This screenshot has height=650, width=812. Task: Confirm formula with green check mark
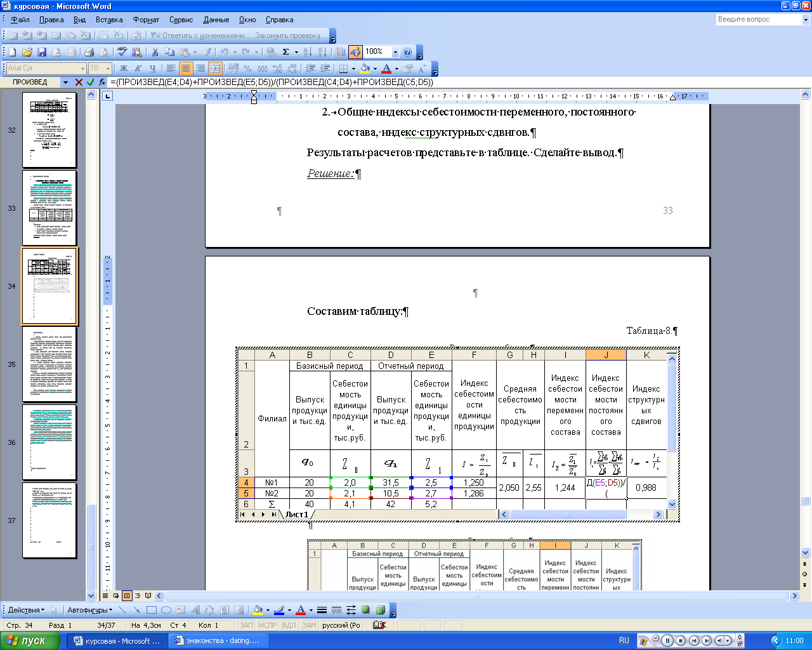(90, 82)
